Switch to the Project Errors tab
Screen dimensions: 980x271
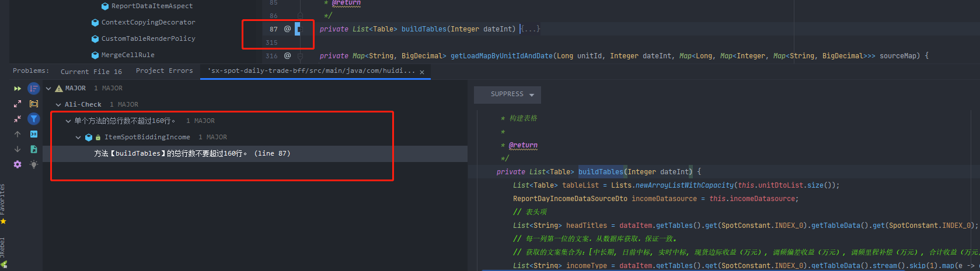164,71
